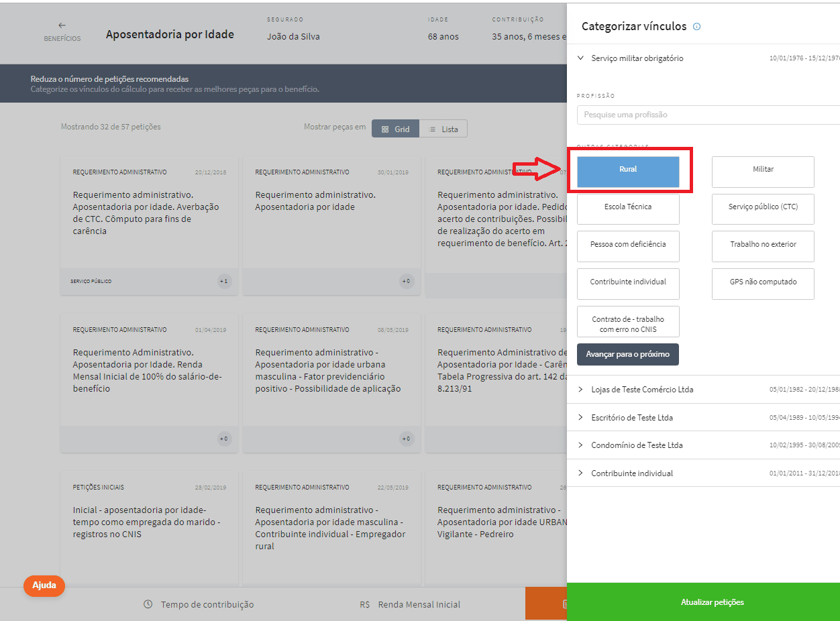This screenshot has width=840, height=621.
Task: Expand Escritório de Teste Ltda entry
Action: [x=581, y=418]
